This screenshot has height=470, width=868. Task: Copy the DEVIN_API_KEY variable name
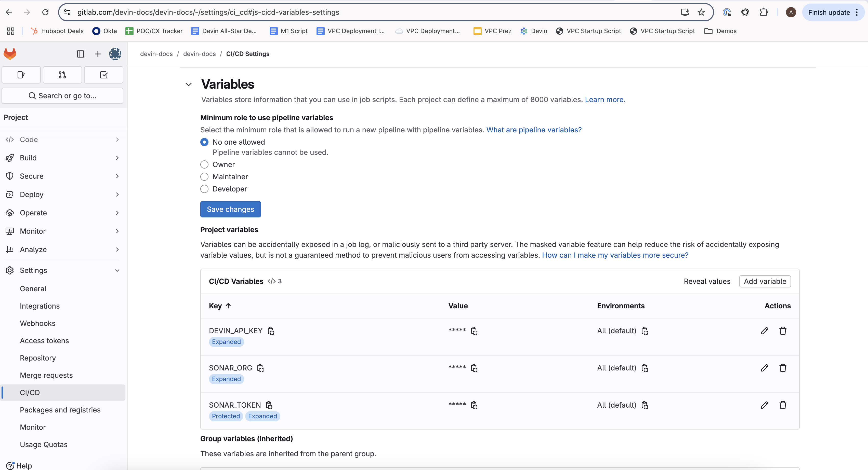point(271,331)
